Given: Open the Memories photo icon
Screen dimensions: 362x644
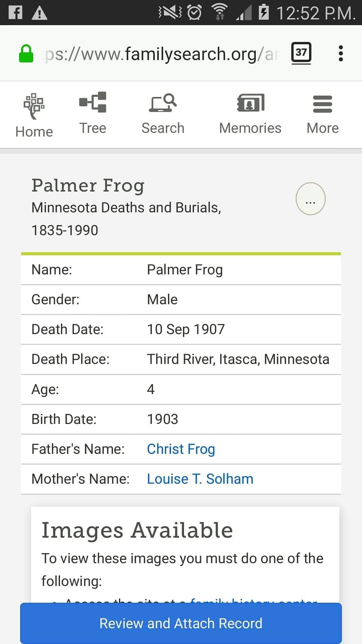Looking at the screenshot, I should [x=251, y=103].
